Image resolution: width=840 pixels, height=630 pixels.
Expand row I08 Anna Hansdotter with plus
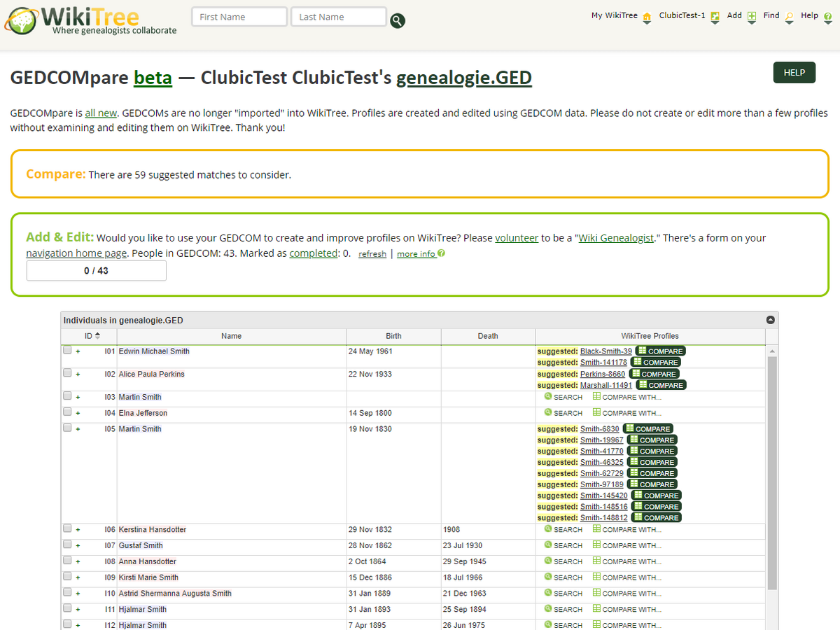point(78,561)
